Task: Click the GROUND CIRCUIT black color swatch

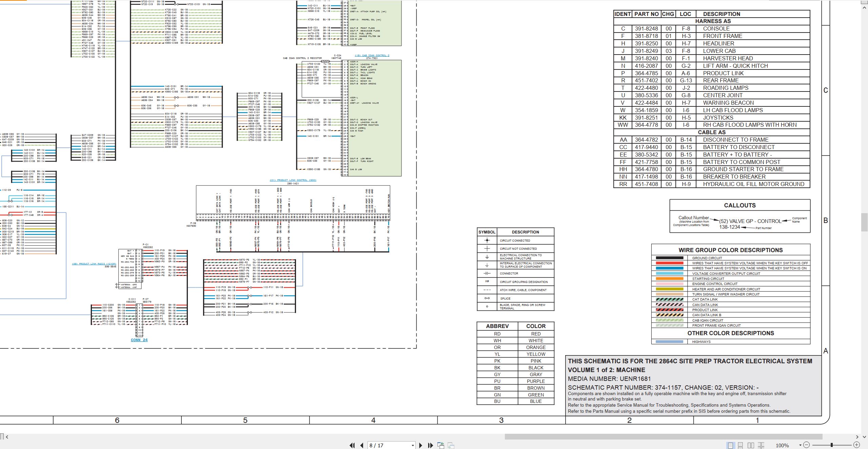Action: coord(669,258)
